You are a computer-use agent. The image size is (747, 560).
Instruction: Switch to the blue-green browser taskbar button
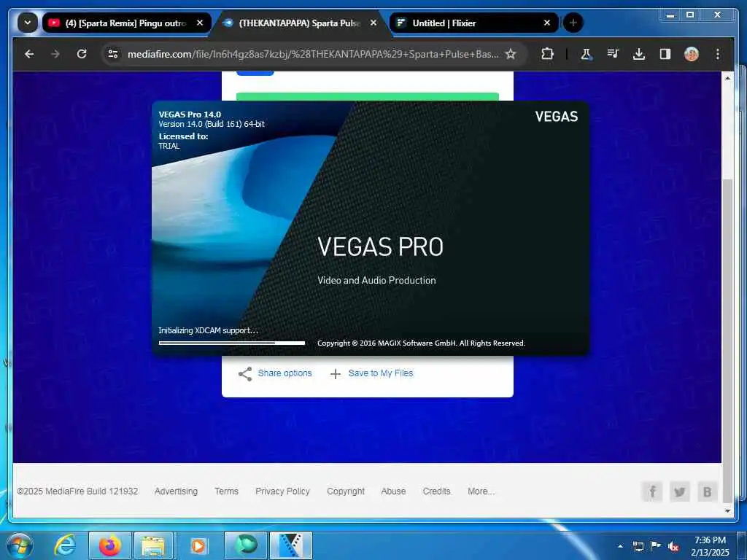click(x=246, y=545)
